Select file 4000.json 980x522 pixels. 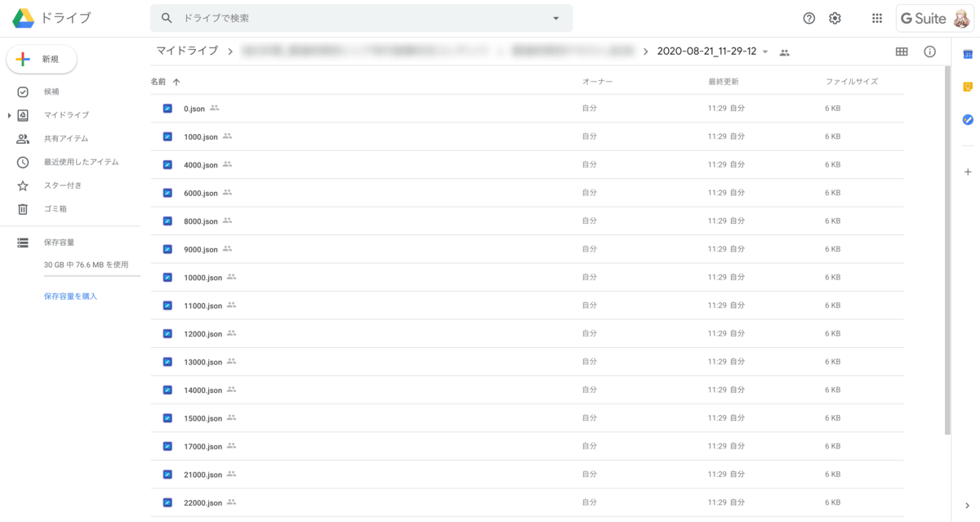click(527, 164)
